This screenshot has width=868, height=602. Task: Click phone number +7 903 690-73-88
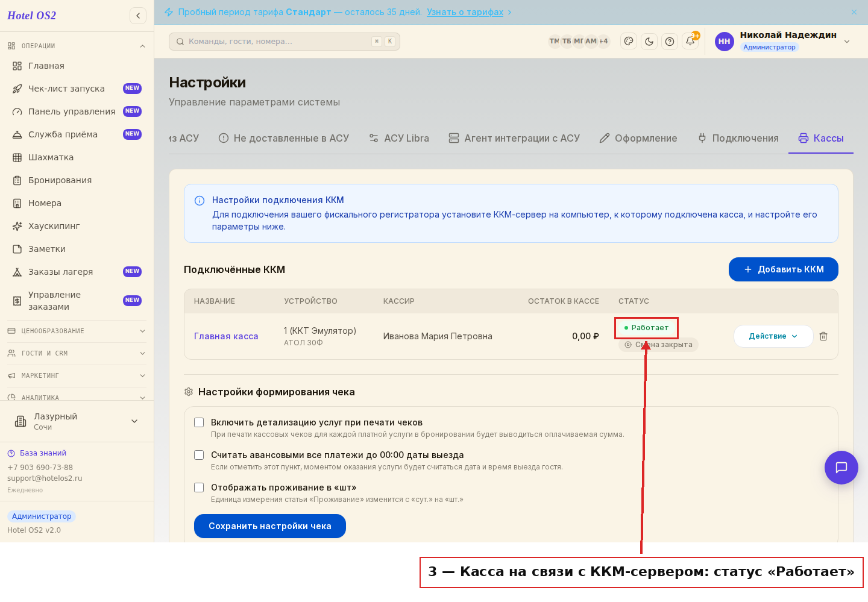tap(40, 468)
